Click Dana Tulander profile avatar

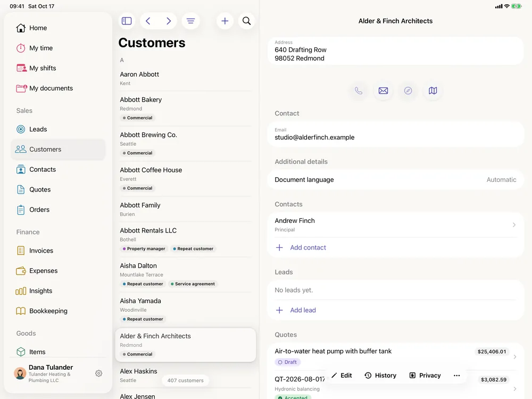coord(20,373)
